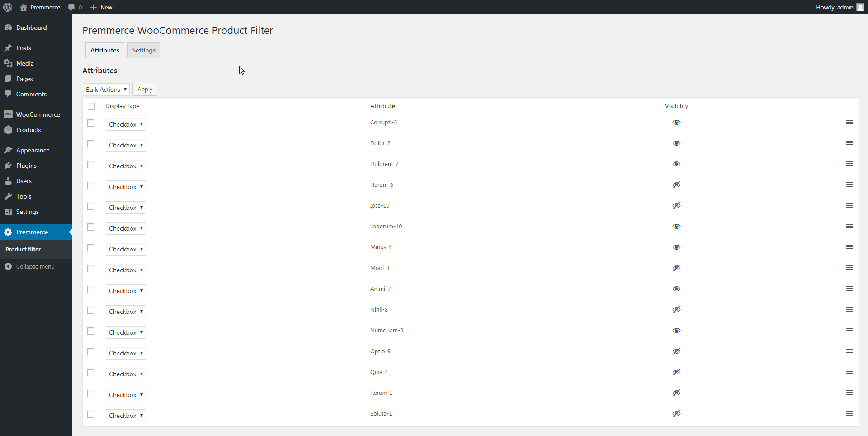Select the Rerum-3 row checkbox

(x=91, y=393)
